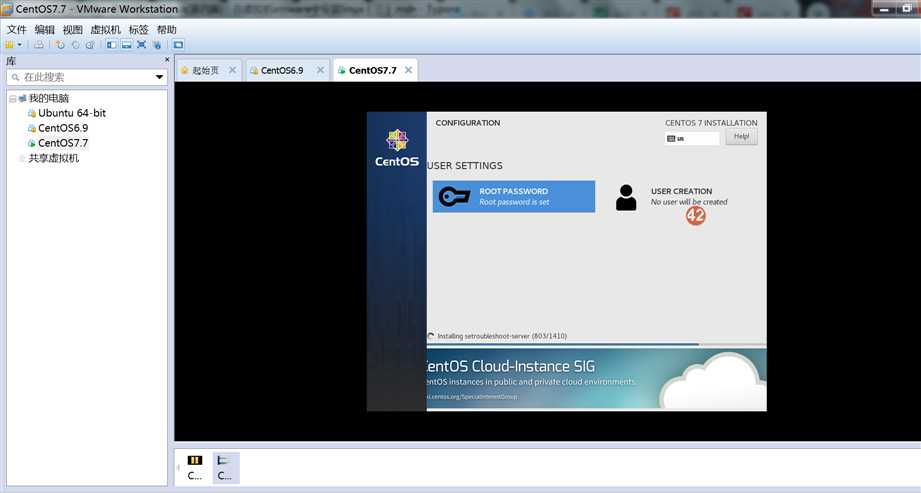Viewport: 921px width, 493px height.
Task: Close the CentOS7.7 tab
Action: pos(408,70)
